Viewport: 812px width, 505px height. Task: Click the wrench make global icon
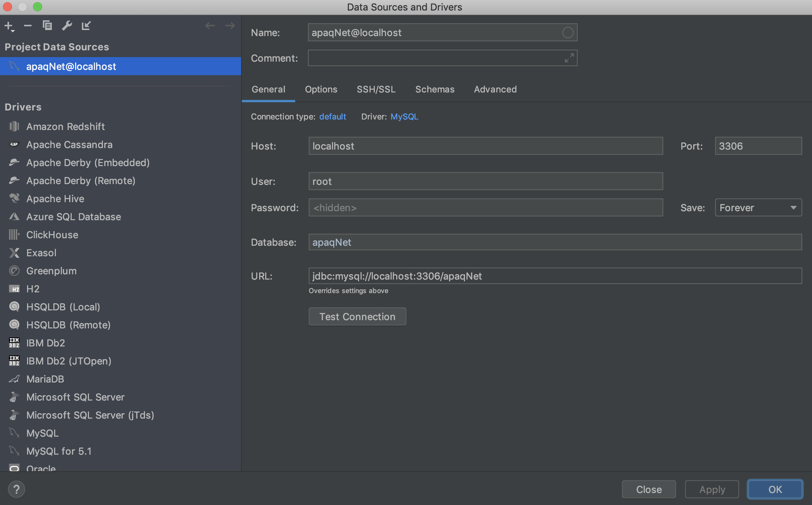coord(67,26)
